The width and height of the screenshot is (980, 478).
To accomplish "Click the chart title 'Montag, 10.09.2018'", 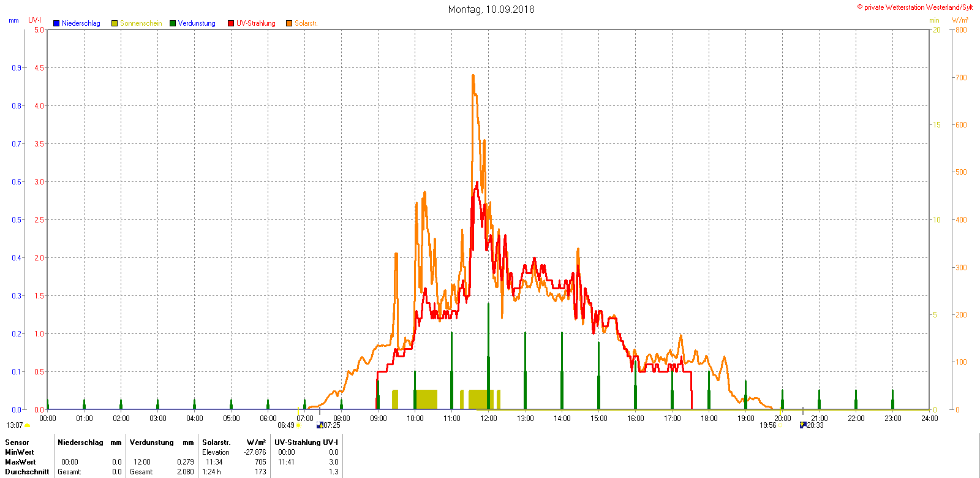I will pyautogui.click(x=491, y=9).
